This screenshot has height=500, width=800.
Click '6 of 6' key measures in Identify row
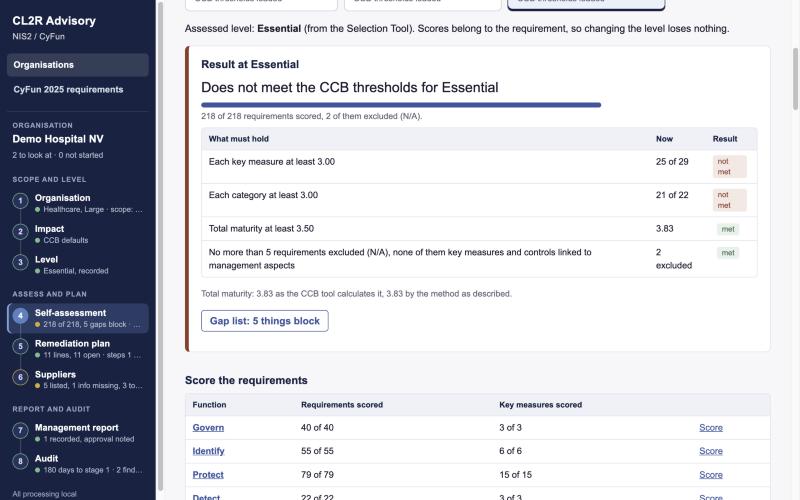coord(510,451)
